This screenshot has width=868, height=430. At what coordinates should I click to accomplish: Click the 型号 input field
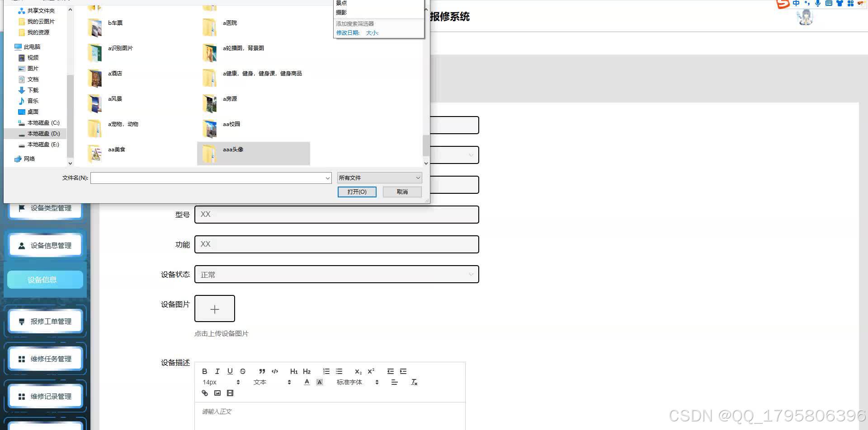click(336, 215)
